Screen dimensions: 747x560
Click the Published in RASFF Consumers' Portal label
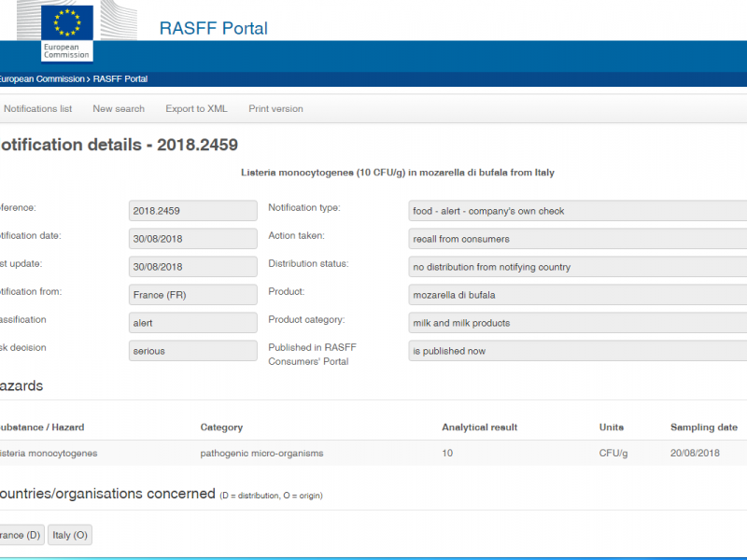click(312, 355)
